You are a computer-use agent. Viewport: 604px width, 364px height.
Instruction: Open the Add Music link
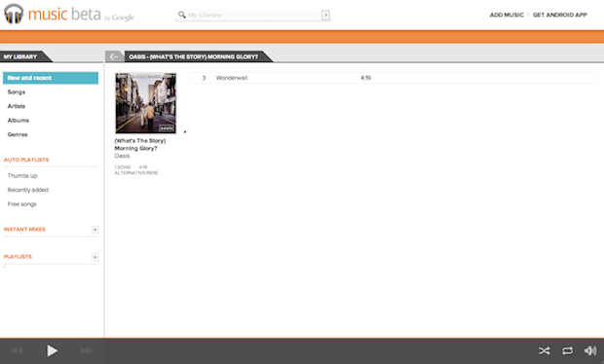(507, 15)
